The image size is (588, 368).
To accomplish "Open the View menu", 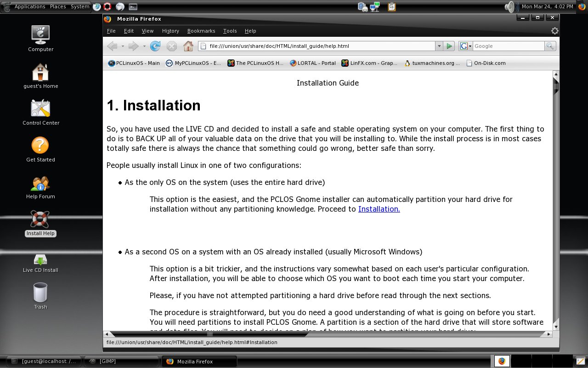I will (x=147, y=31).
